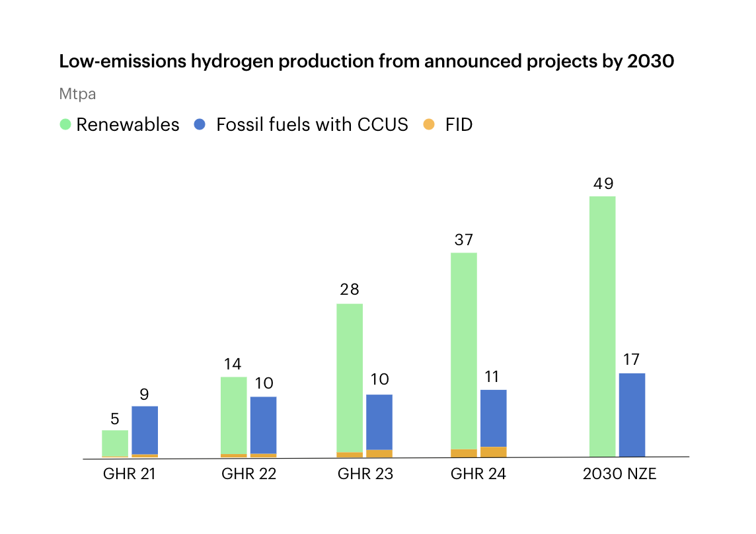Select the green GHR 21 Renewables bar
756x534 pixels.
coord(115,443)
